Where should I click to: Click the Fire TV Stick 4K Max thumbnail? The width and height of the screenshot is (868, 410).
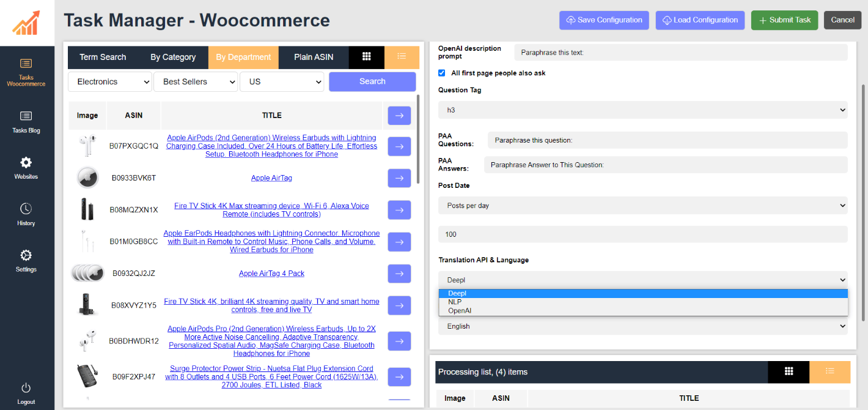[87, 210]
